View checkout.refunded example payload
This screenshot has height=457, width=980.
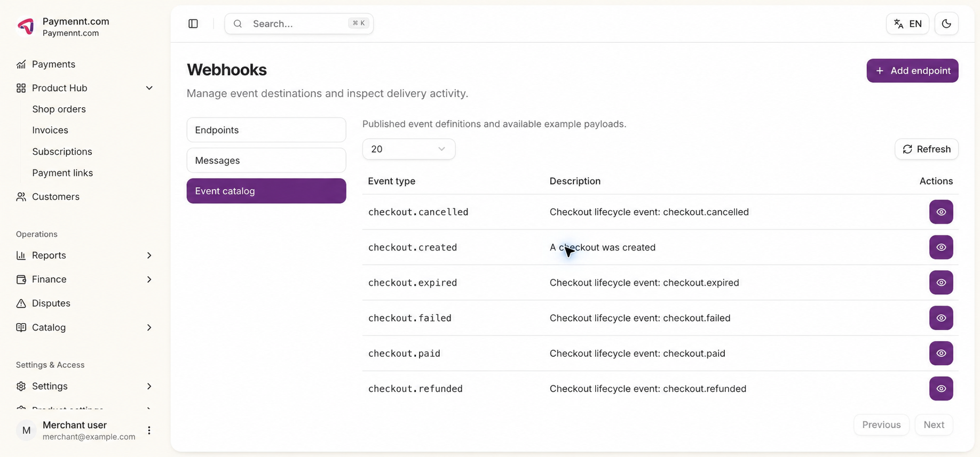[941, 389]
